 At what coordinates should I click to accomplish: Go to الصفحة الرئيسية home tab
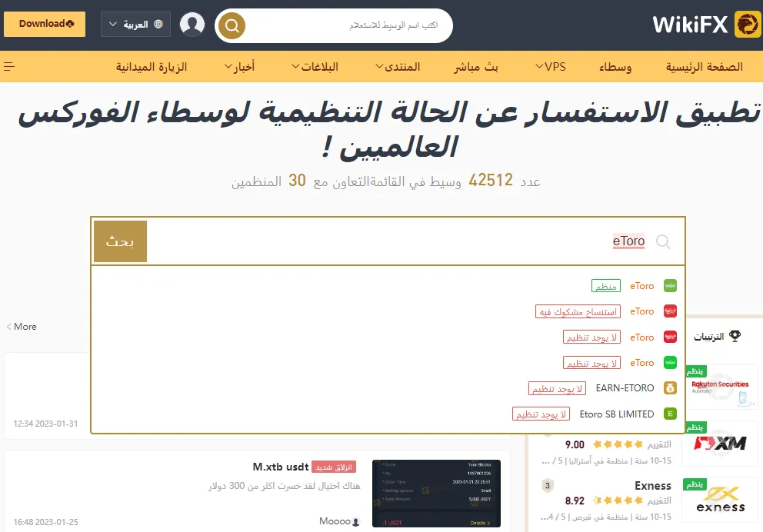point(704,67)
